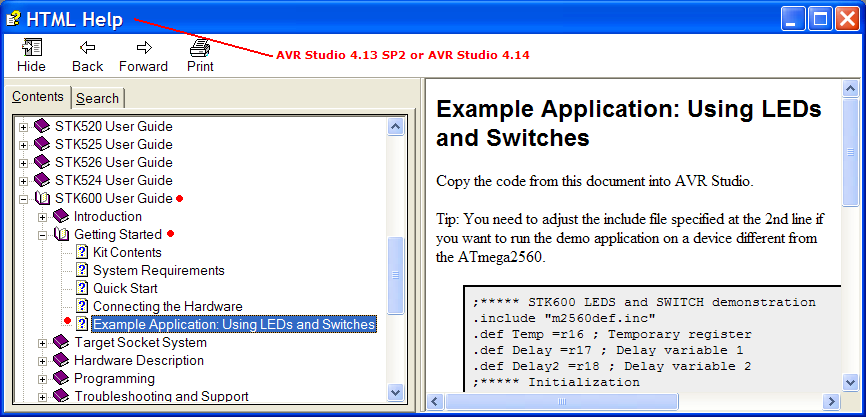This screenshot has height=418, width=866.
Task: Click the Introduction book icon
Action: pyautogui.click(x=61, y=216)
